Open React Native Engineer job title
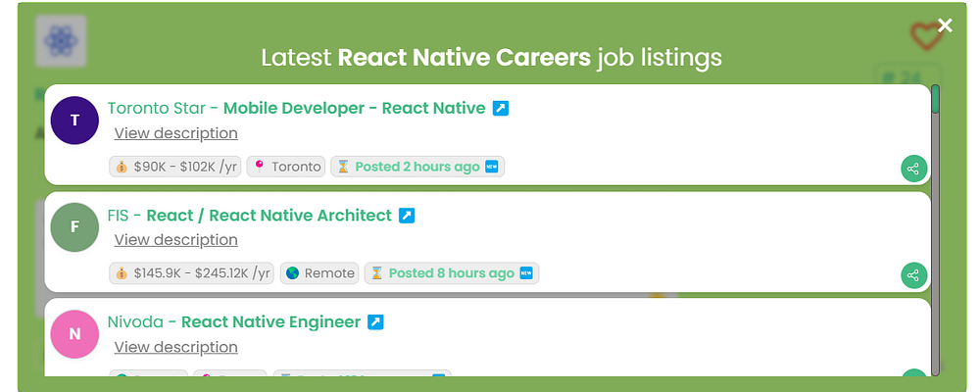This screenshot has width=980, height=392. [270, 321]
